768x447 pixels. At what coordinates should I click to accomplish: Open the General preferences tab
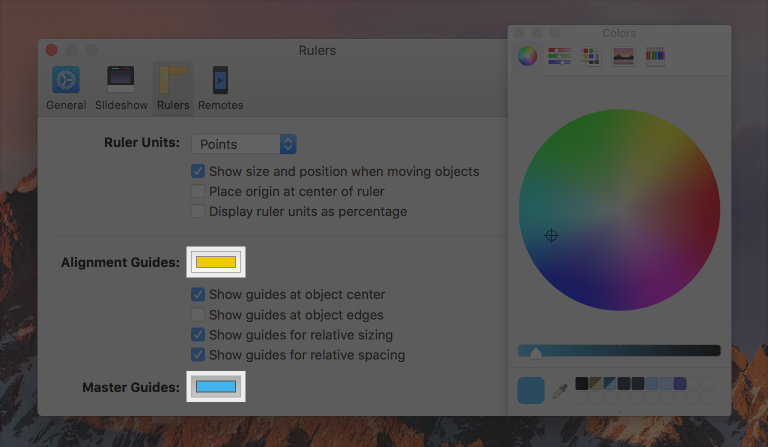[66, 88]
